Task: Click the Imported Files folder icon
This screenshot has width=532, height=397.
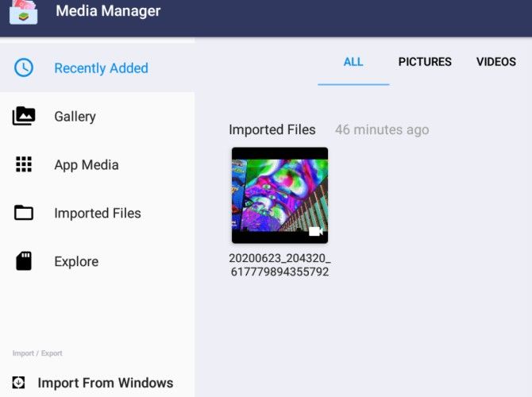Action: [24, 213]
